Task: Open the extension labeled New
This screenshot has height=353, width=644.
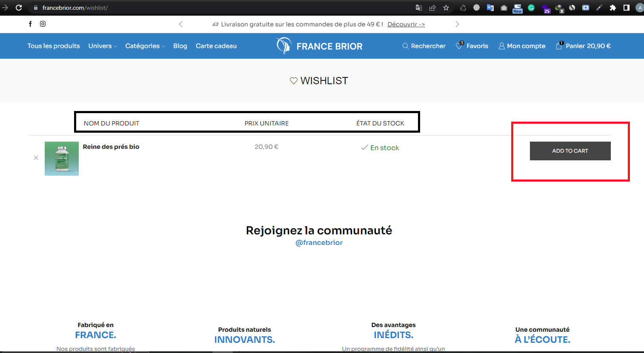Action: click(x=518, y=9)
